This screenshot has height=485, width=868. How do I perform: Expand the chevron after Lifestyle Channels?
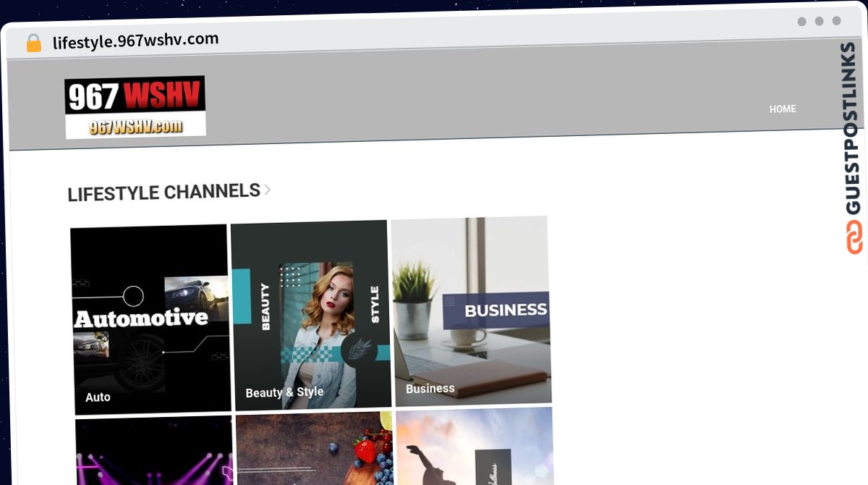pyautogui.click(x=268, y=190)
